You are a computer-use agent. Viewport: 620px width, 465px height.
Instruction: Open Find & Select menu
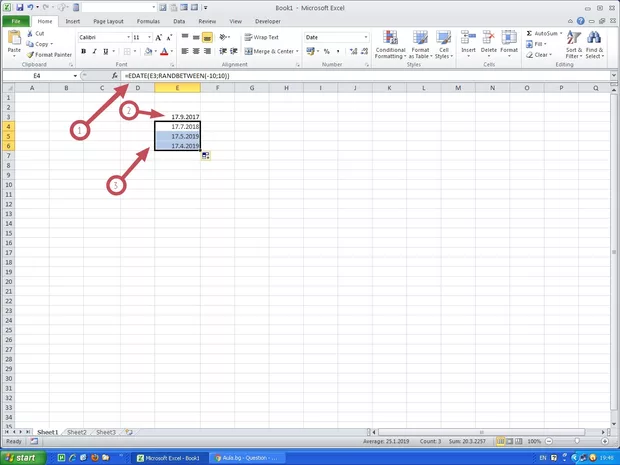pos(594,45)
